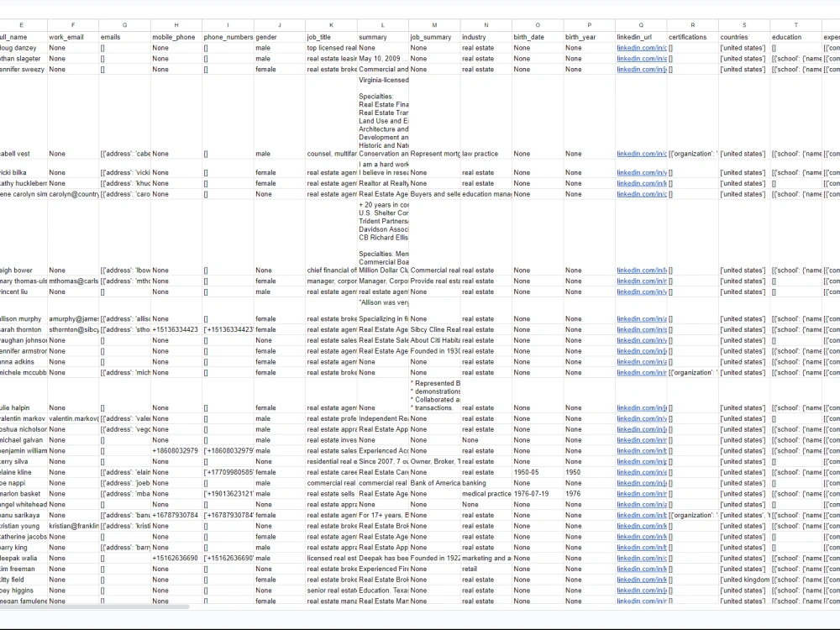The image size is (840, 630).
Task: Select summary cell 'Since 2007, 7 ou'
Action: pos(383,462)
